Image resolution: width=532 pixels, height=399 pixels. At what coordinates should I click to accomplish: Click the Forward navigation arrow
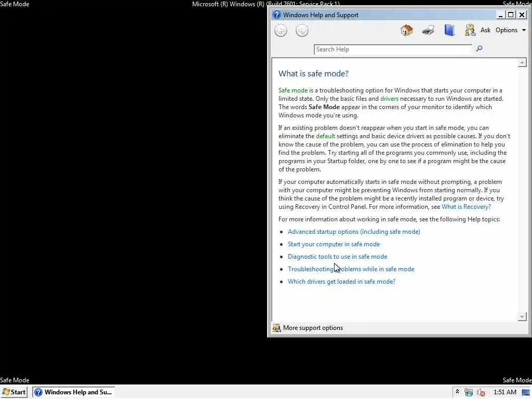[302, 31]
